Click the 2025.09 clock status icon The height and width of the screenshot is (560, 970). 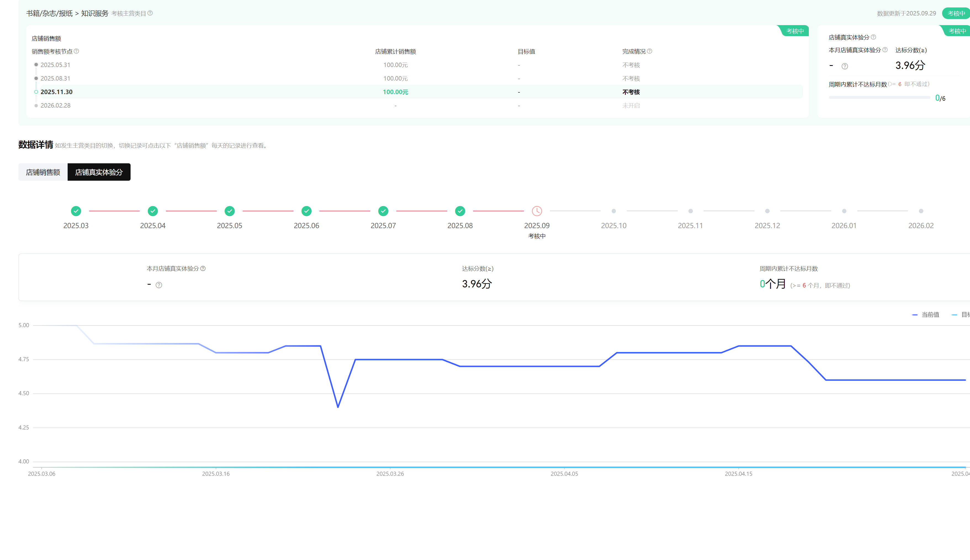[537, 211]
